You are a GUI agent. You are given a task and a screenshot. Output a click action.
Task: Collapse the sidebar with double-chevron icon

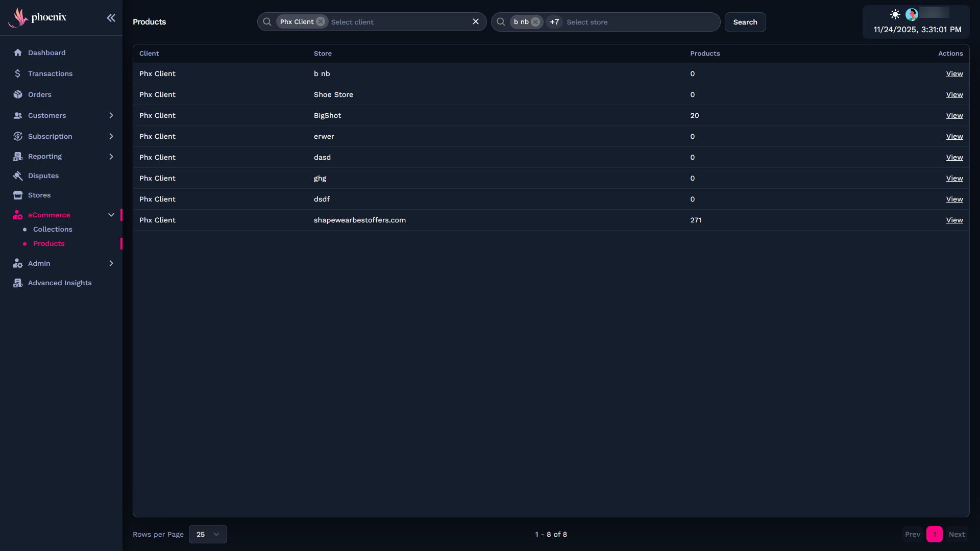pyautogui.click(x=111, y=18)
